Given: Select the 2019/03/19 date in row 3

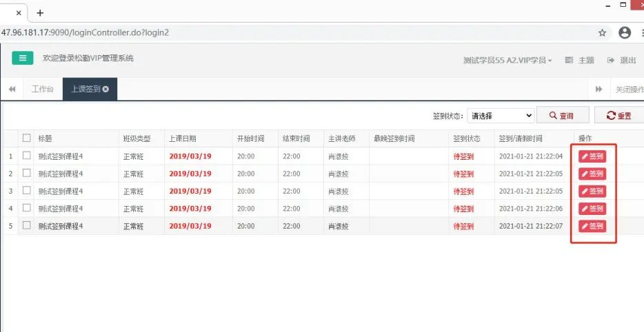Looking at the screenshot, I should coord(190,191).
